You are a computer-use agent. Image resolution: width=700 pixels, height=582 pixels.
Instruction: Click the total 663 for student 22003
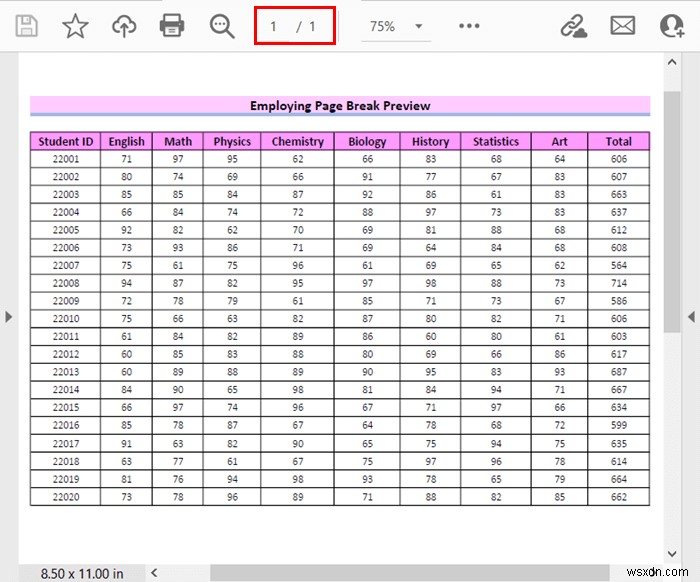coord(619,195)
